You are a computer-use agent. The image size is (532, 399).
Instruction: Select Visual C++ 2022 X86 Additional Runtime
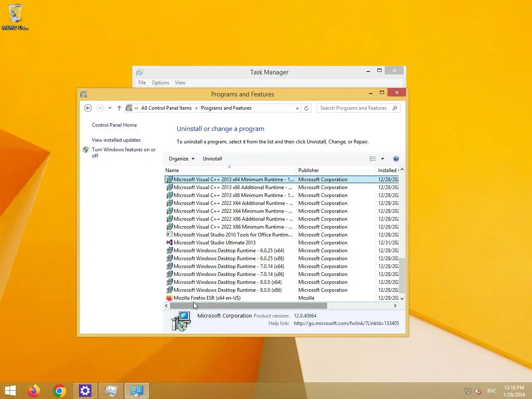pos(282,219)
